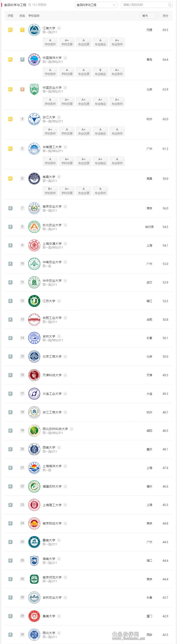Click the 江南大学 school logo

tap(34, 30)
